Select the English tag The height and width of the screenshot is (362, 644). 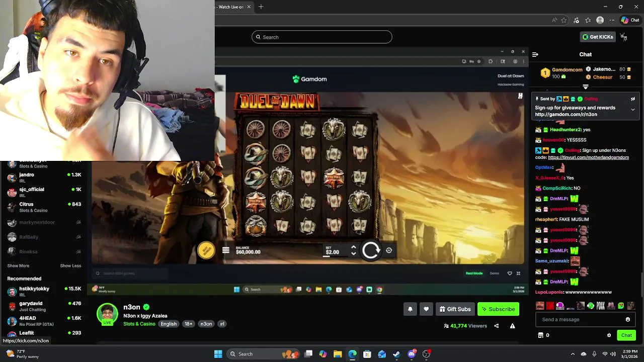(169, 324)
